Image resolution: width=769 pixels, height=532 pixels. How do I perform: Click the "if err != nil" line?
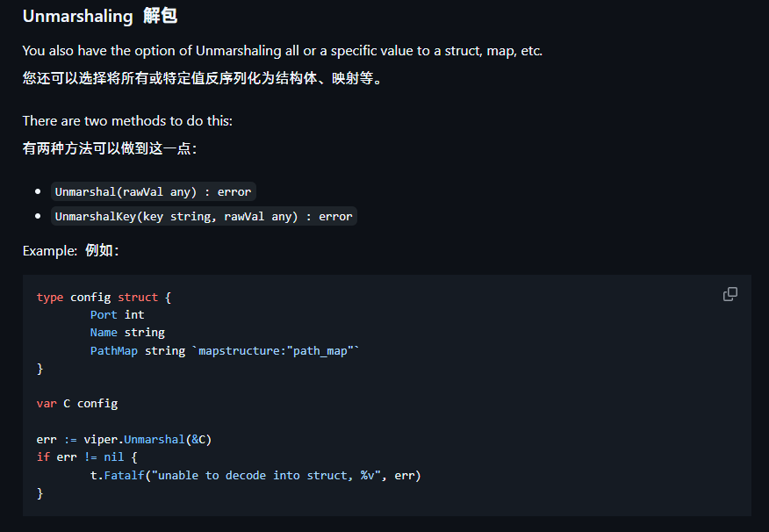[x=87, y=457]
